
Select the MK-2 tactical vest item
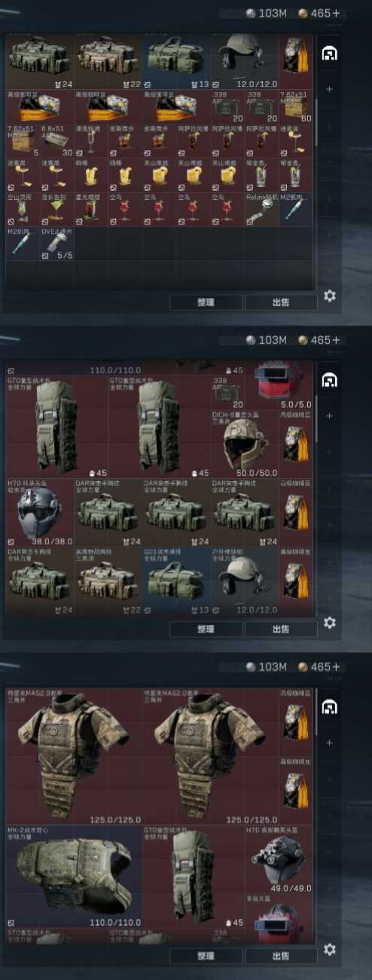coord(74,877)
